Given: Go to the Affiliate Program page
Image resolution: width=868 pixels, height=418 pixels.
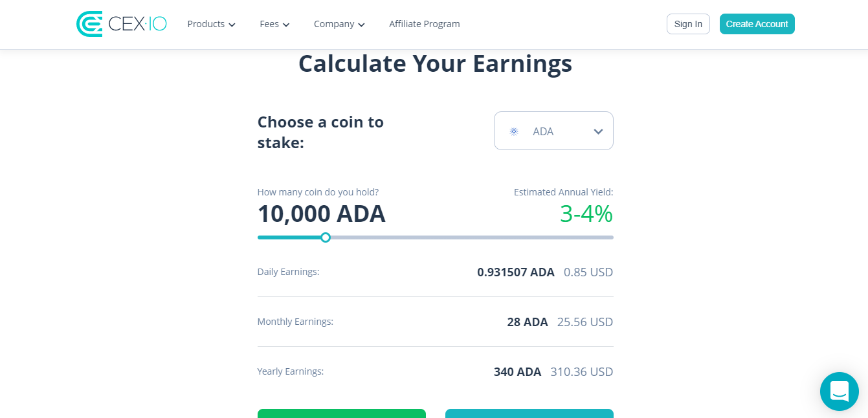Looking at the screenshot, I should pos(425,24).
